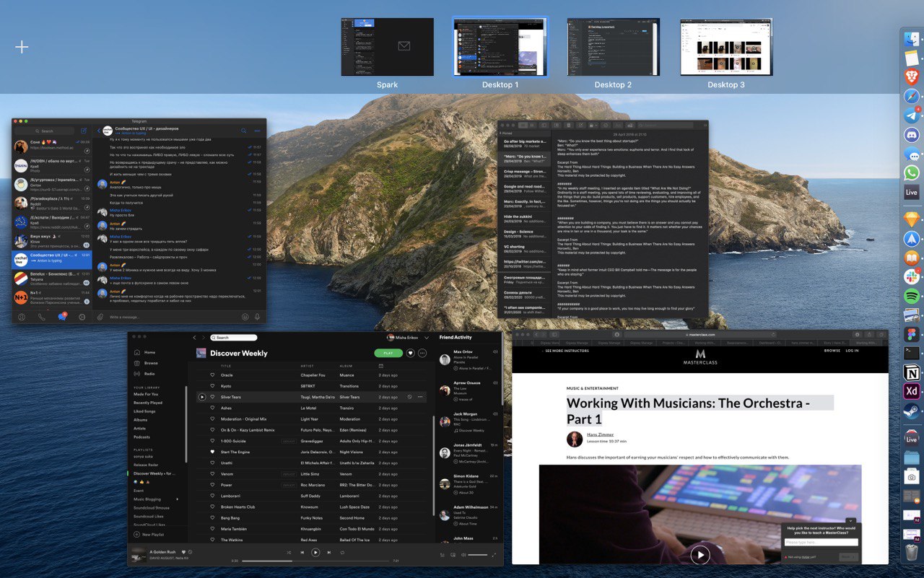Open the Spark space thumbnail
The height and width of the screenshot is (578, 924).
click(x=388, y=47)
